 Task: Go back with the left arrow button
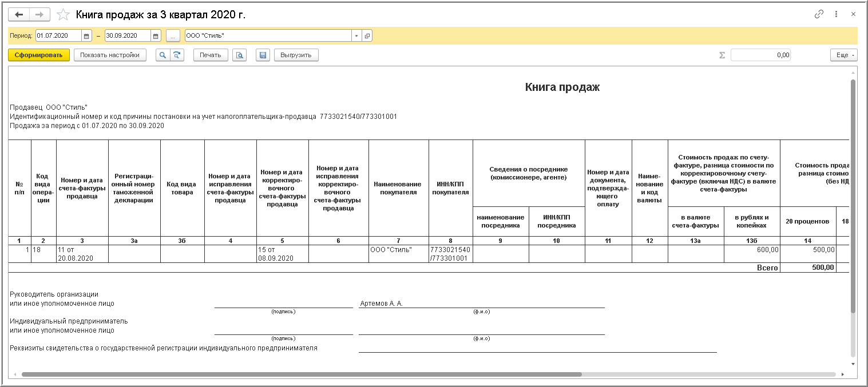[19, 15]
